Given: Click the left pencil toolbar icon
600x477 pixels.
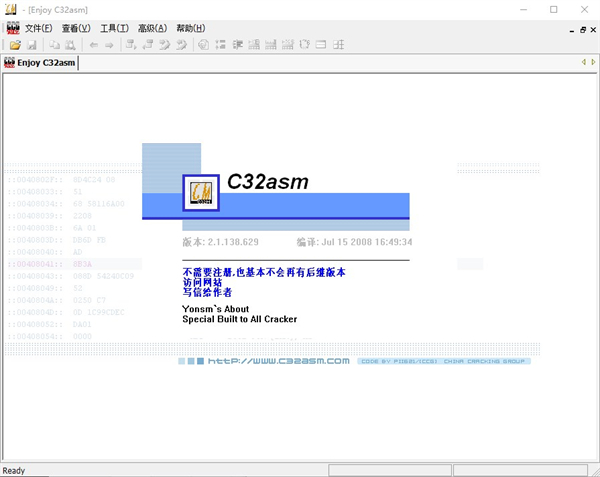Looking at the screenshot, I should click(x=165, y=45).
